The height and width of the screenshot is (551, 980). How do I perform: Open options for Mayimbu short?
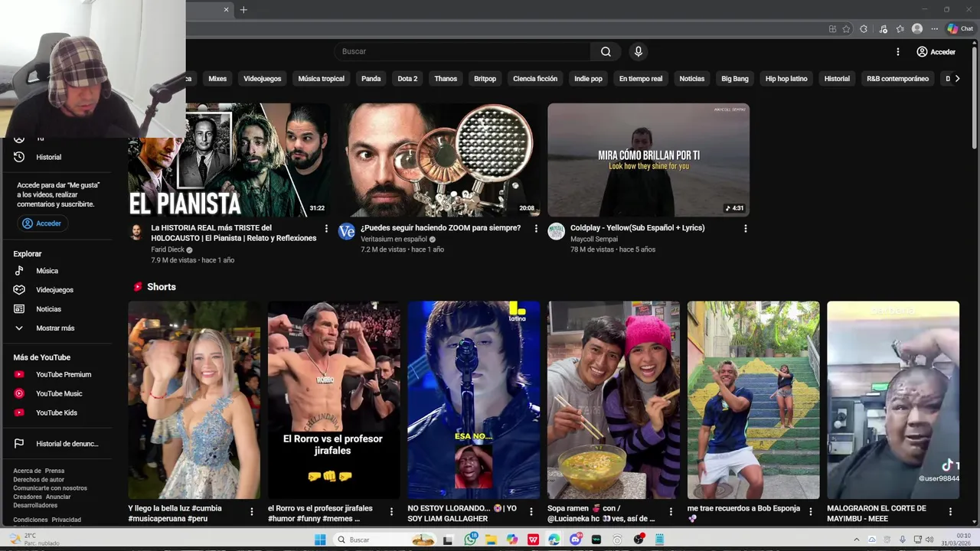pyautogui.click(x=951, y=511)
